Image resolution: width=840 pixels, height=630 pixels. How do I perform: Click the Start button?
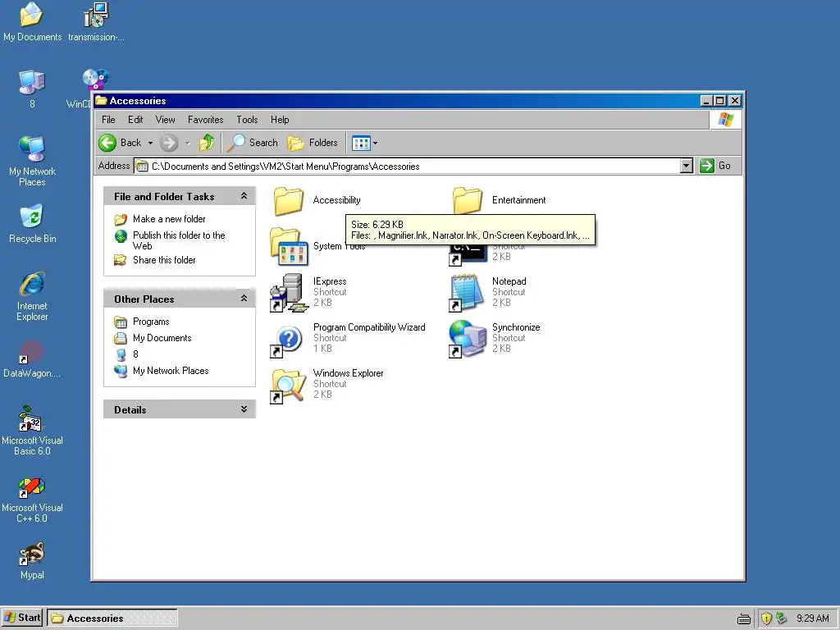[x=22, y=618]
